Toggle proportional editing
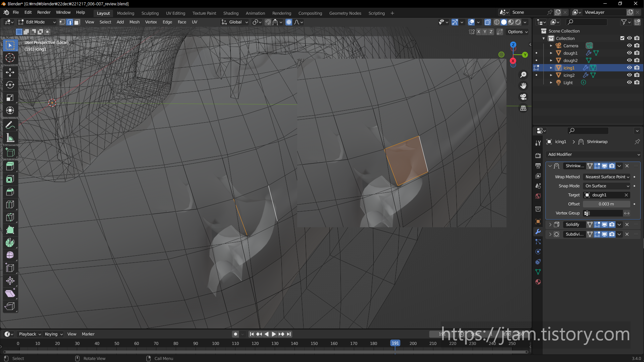Screen dimensions: 644x362 [x=289, y=22]
